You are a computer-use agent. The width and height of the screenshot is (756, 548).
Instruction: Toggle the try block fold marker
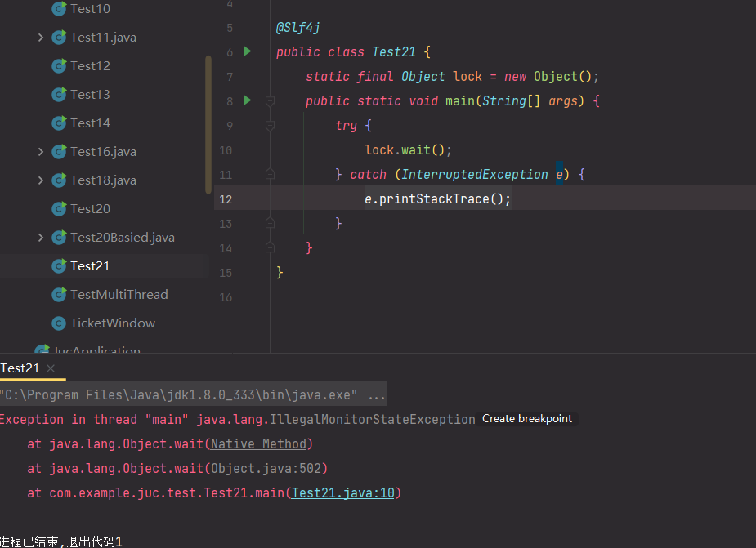[270, 126]
